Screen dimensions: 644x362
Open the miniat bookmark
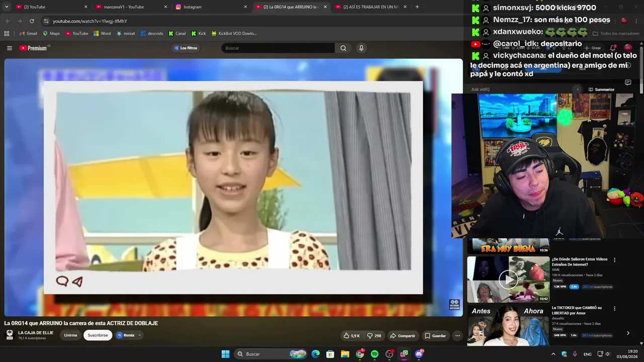click(126, 34)
